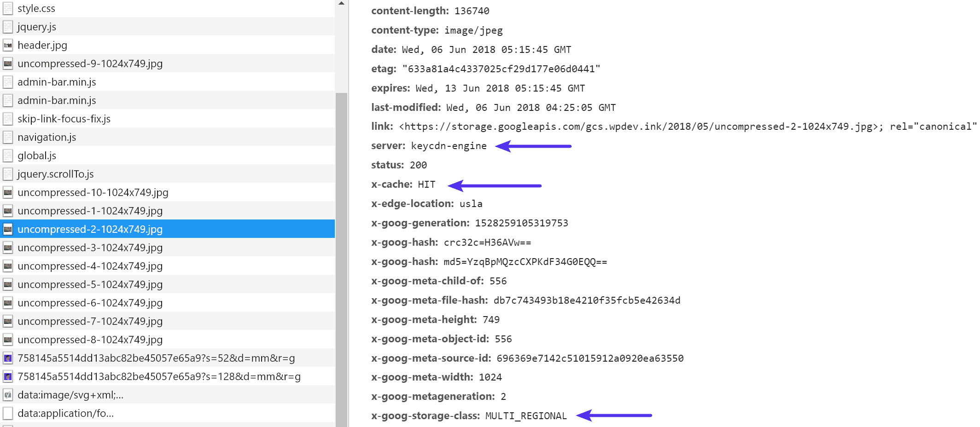Screen dimensions: 980x427
Task: Click the script icon beside jquery.js
Action: [x=8, y=27]
